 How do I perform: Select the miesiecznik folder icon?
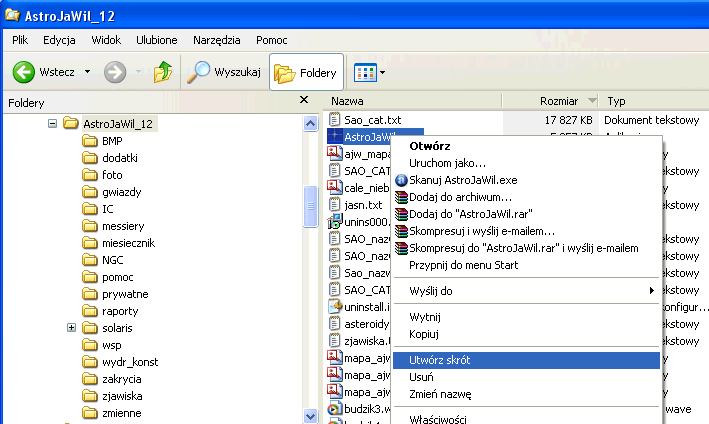point(90,243)
